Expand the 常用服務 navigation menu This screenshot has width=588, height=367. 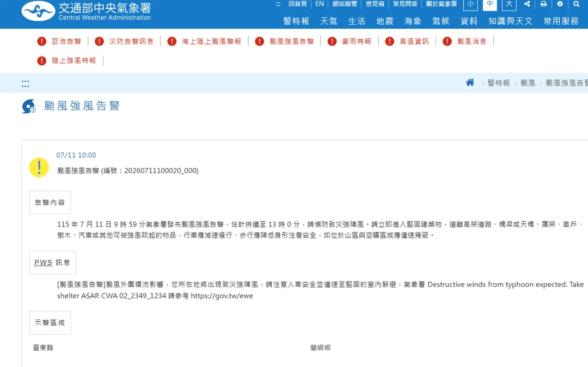coord(561,21)
